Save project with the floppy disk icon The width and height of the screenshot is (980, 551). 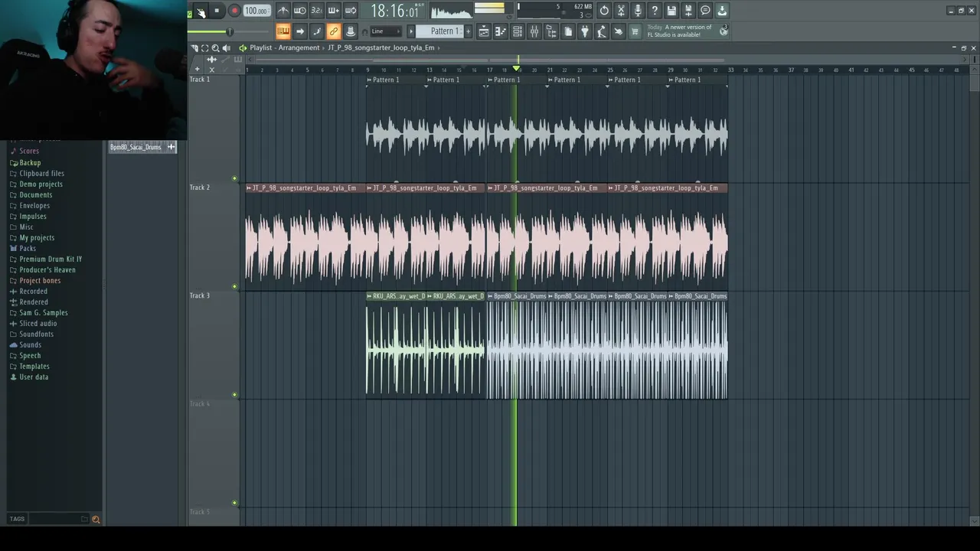pyautogui.click(x=671, y=11)
